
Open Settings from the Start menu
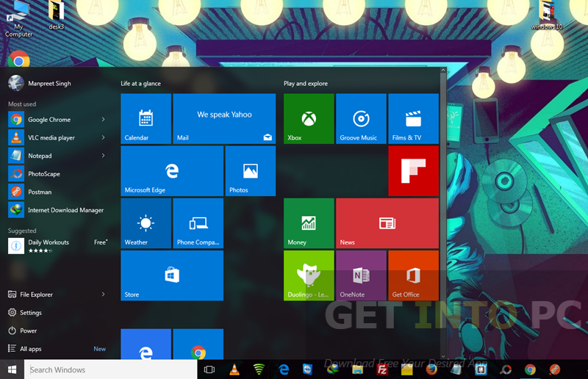(x=31, y=313)
